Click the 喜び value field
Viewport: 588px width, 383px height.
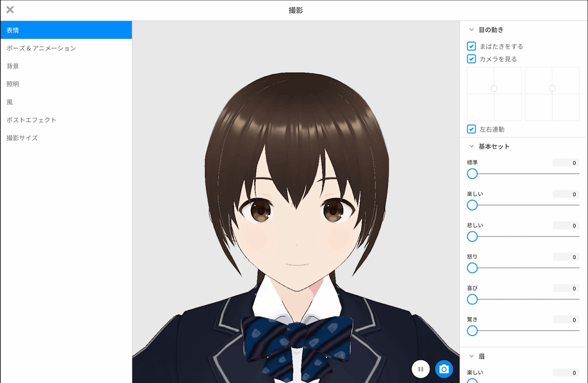coord(566,288)
